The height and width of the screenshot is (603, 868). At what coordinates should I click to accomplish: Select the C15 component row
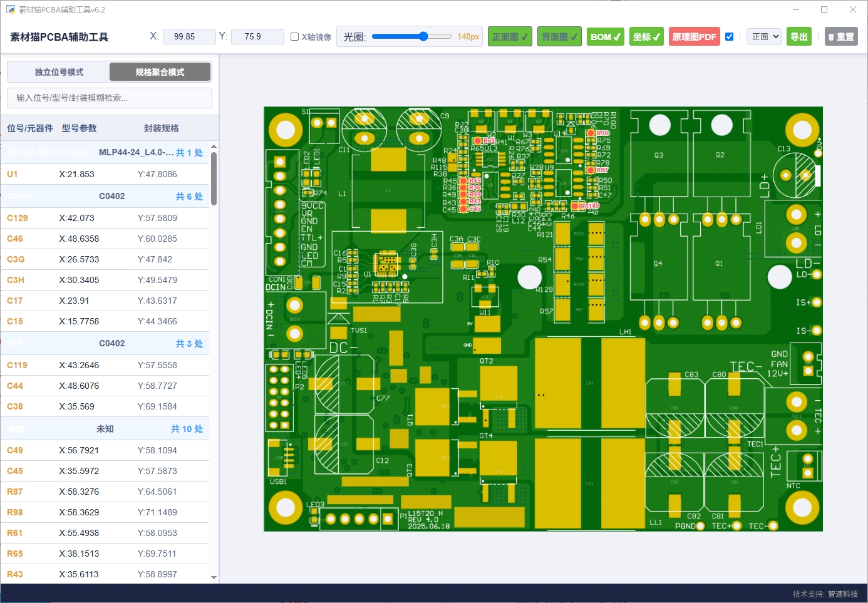(105, 322)
